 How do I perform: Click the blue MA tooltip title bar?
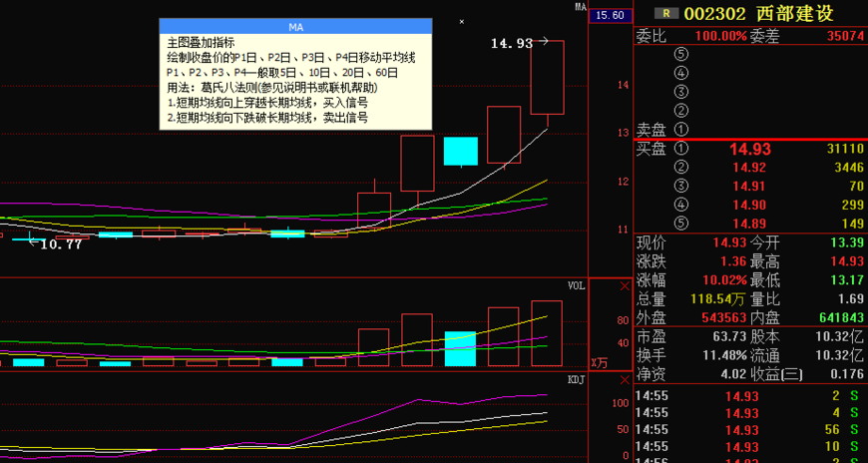pyautogui.click(x=295, y=27)
